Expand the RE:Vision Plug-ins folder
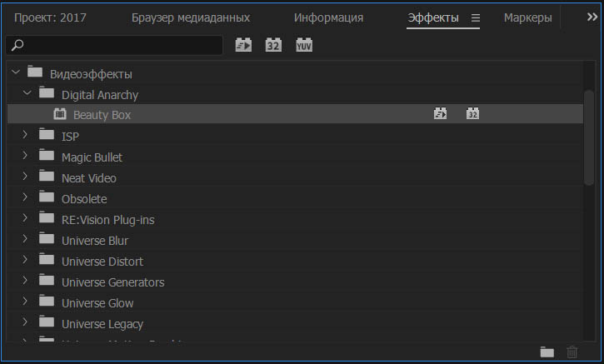The width and height of the screenshot is (604, 364). pos(25,217)
